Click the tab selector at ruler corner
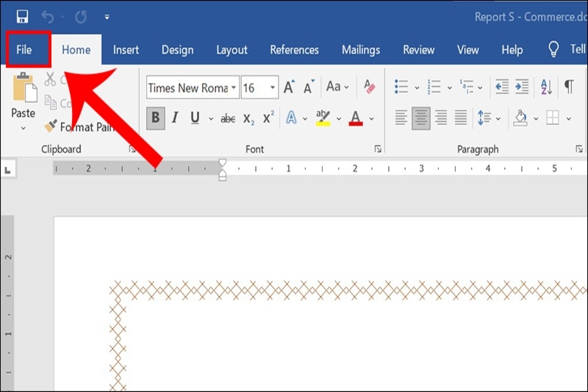This screenshot has height=392, width=588. click(x=7, y=170)
